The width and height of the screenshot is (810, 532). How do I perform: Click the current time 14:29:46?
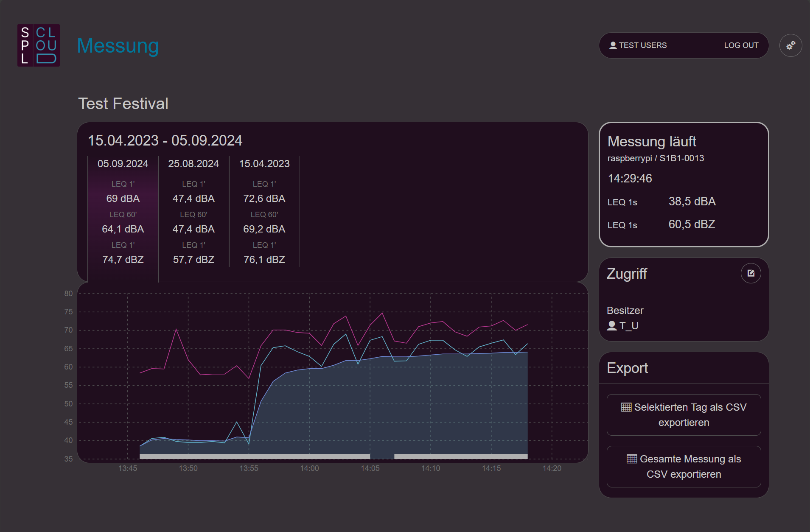630,178
